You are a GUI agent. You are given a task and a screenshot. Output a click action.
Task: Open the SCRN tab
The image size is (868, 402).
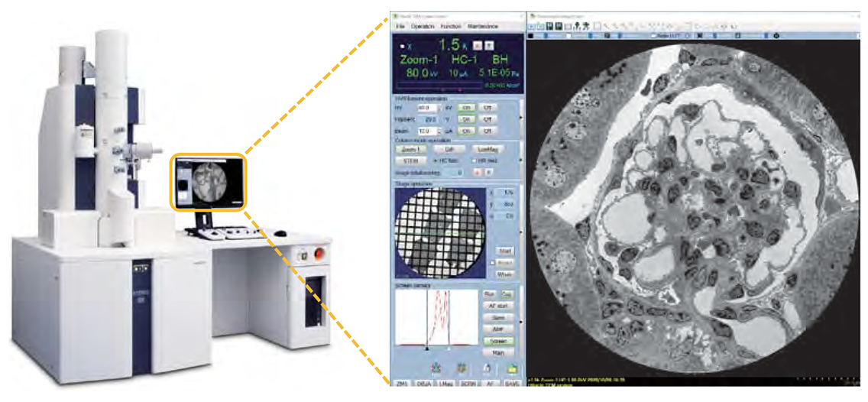[x=468, y=384]
